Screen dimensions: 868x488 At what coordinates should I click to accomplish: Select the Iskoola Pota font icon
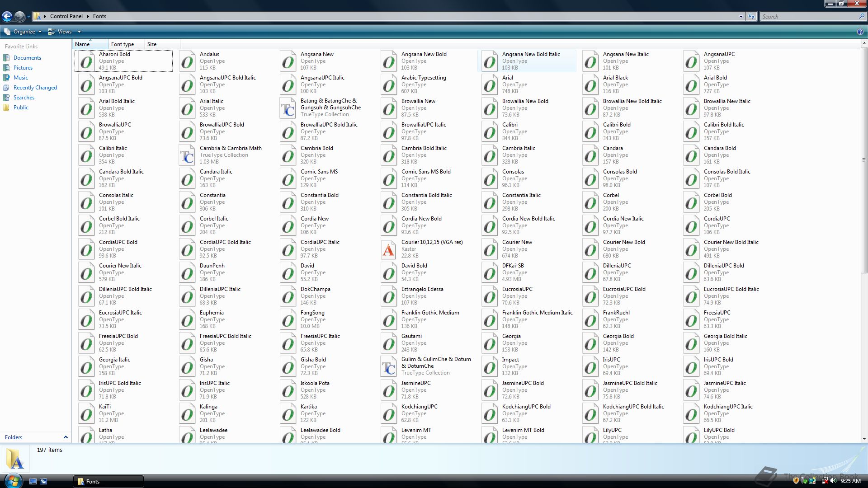point(288,390)
